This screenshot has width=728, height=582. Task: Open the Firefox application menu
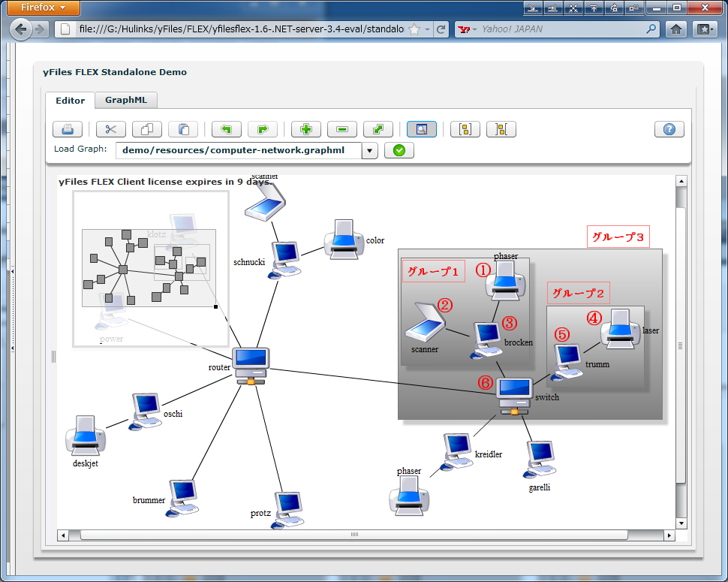point(44,8)
